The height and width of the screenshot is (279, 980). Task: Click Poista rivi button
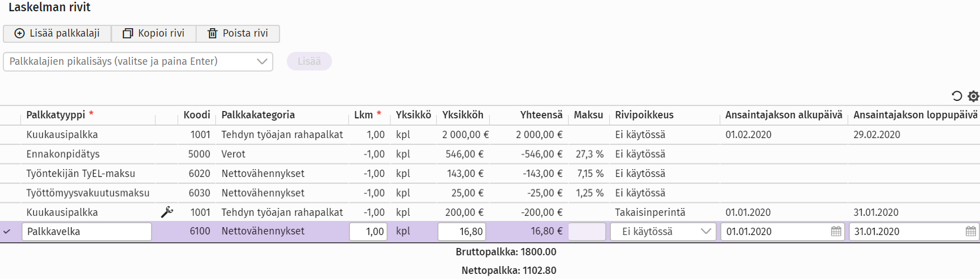(x=238, y=33)
